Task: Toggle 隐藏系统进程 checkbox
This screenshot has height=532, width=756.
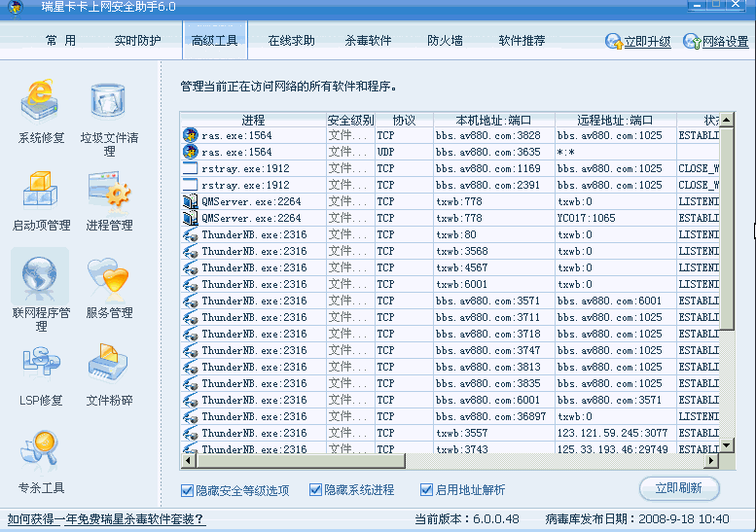Action: pos(315,490)
